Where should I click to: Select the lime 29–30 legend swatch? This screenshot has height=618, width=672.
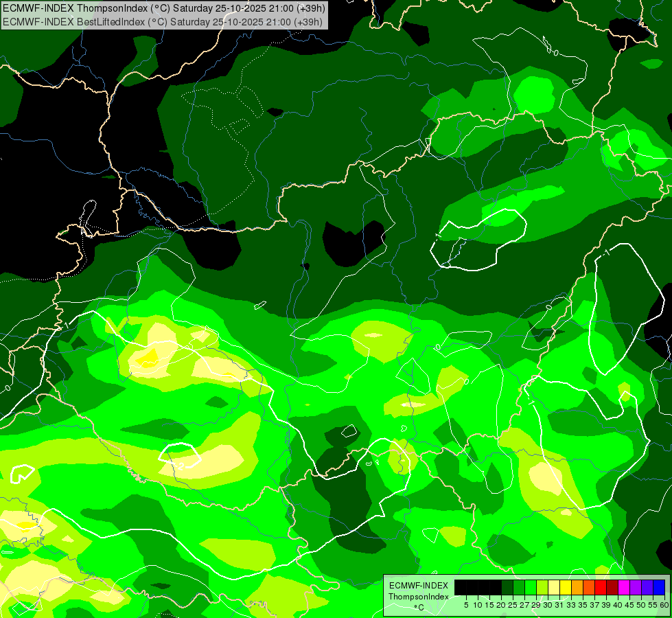pyautogui.click(x=542, y=587)
